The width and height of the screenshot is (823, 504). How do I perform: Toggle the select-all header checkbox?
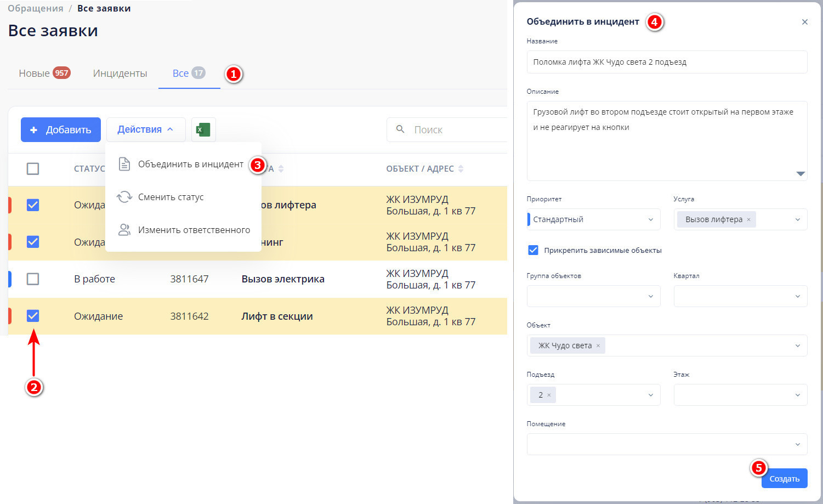[33, 168]
